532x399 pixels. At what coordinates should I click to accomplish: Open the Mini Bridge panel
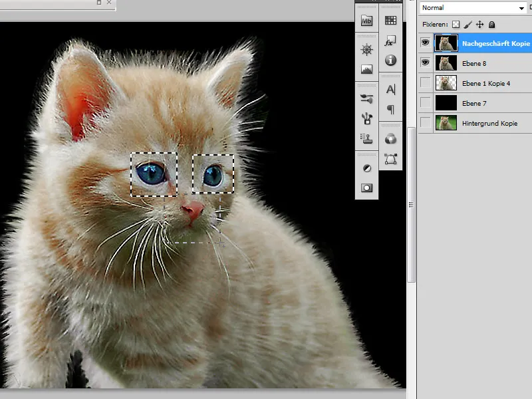[366, 19]
